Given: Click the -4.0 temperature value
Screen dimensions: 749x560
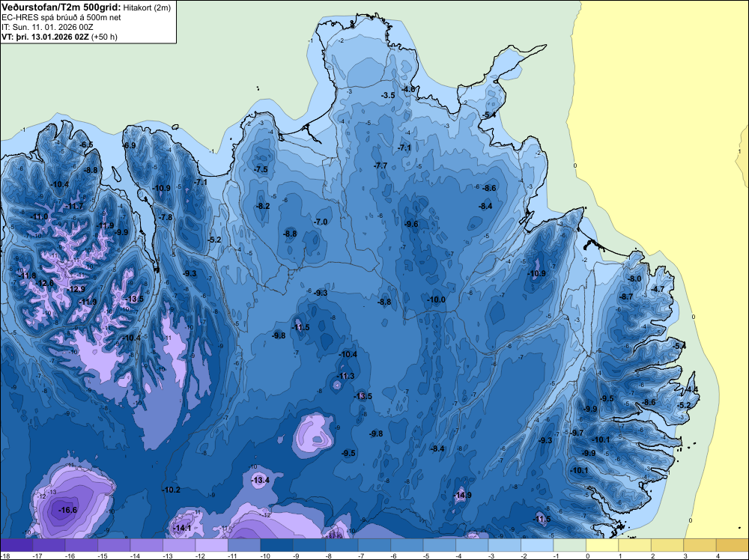Looking at the screenshot, I should click(409, 89).
